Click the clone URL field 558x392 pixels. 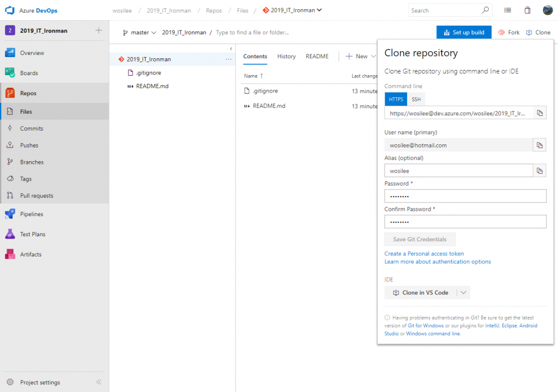pyautogui.click(x=459, y=113)
